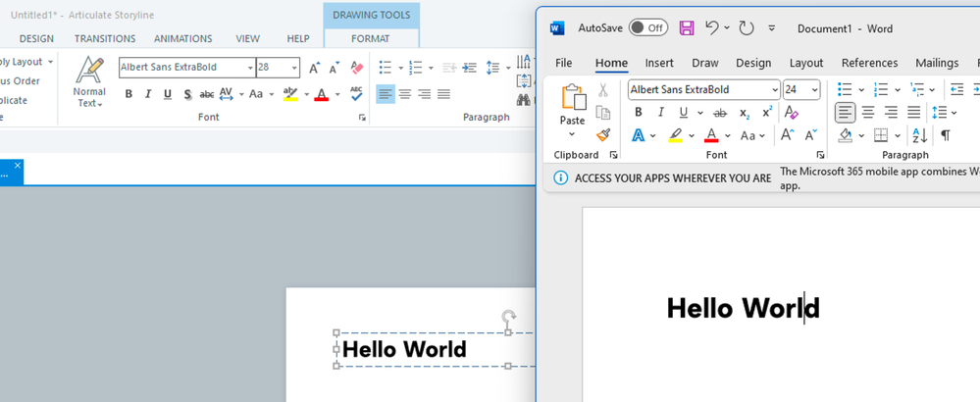The image size is (980, 402).
Task: Open the Word font name dropdown
Action: (775, 90)
